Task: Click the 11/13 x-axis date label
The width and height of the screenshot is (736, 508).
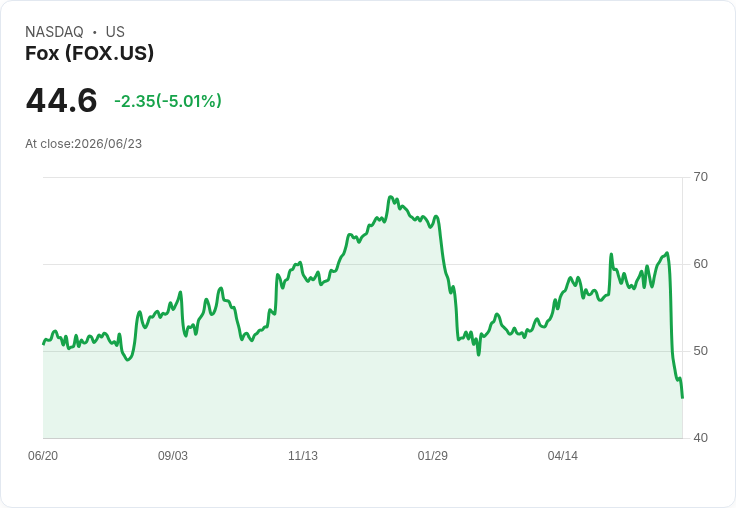Action: pyautogui.click(x=303, y=456)
